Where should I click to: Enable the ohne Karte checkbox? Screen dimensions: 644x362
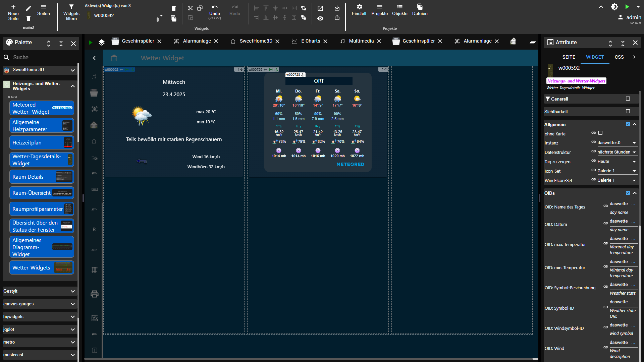[600, 133]
